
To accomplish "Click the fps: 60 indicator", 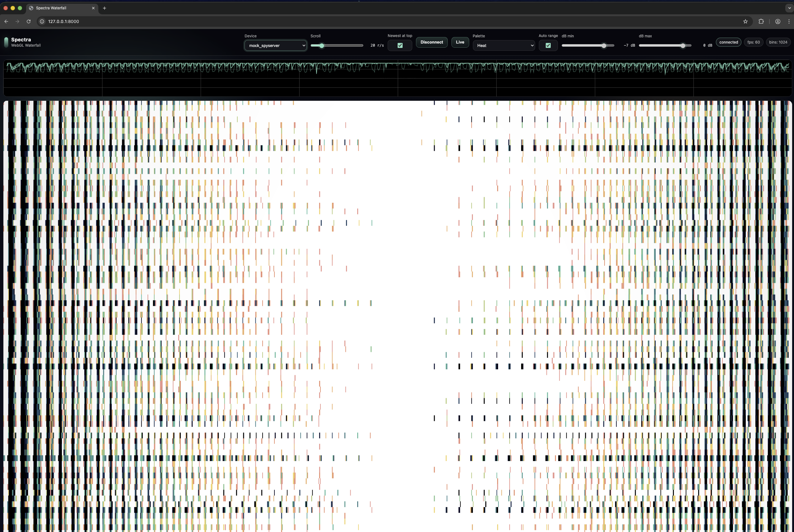I will click(754, 42).
